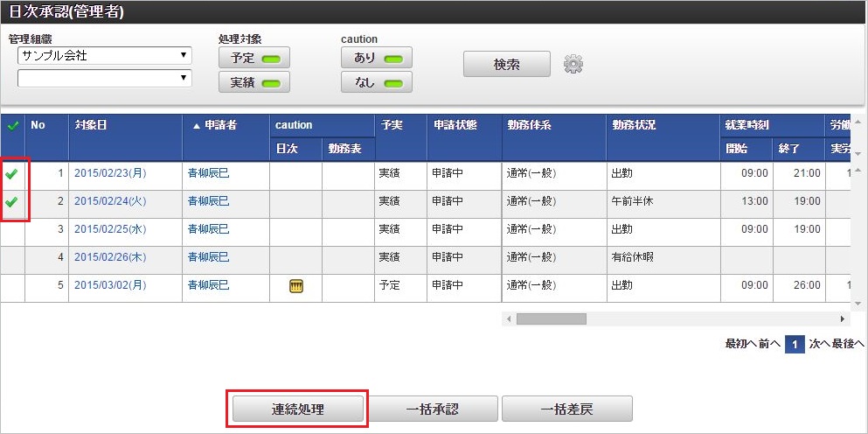Go to the 最後へ last page link
This screenshot has height=434, width=868.
(x=848, y=345)
